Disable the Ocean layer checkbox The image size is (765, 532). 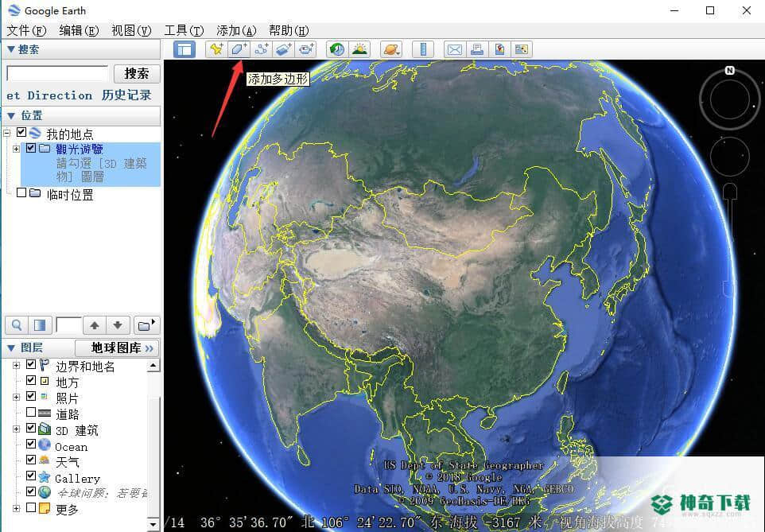[x=31, y=445]
